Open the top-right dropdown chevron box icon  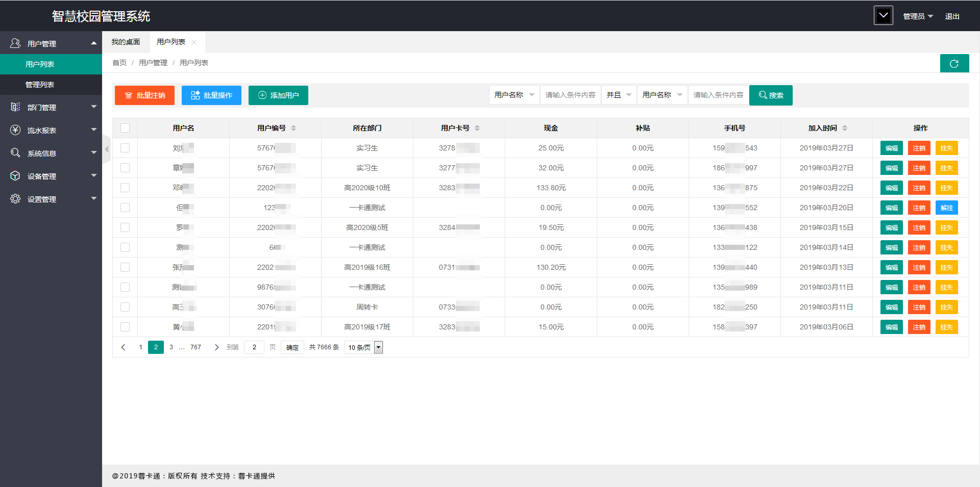tap(883, 15)
